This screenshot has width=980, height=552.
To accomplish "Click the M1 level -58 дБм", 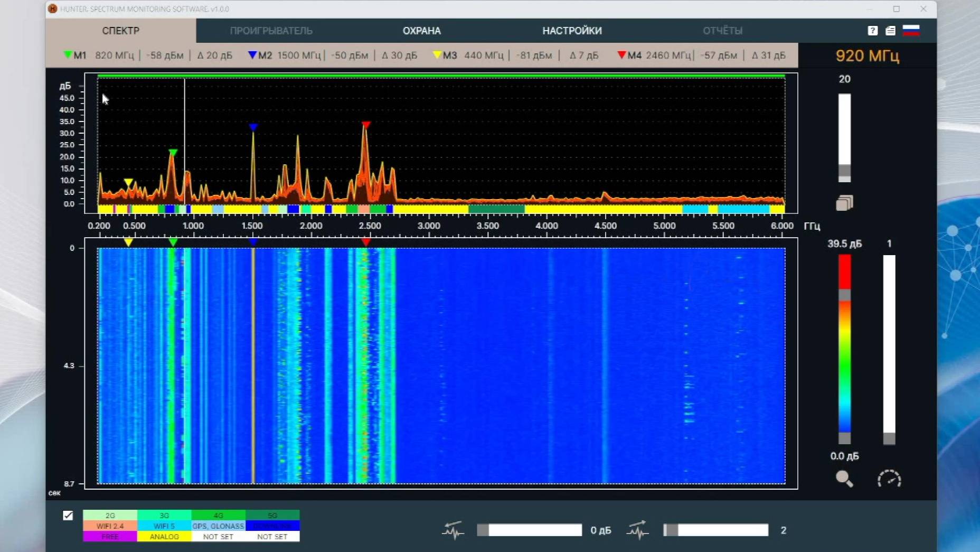I will (165, 55).
